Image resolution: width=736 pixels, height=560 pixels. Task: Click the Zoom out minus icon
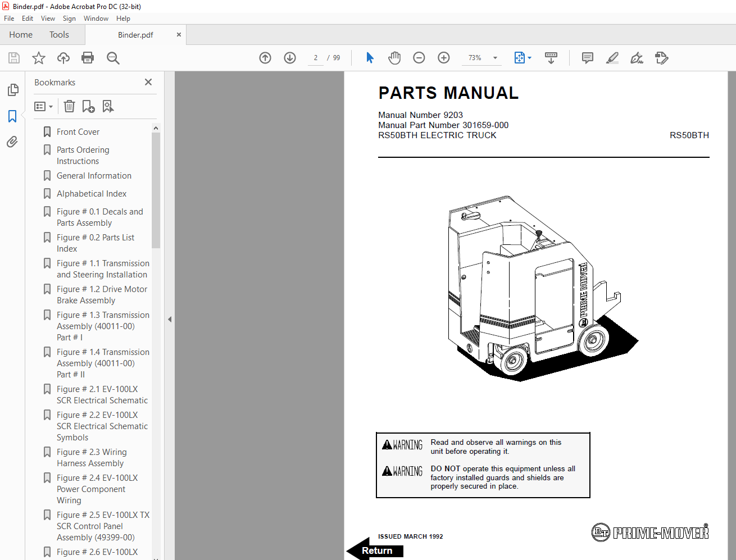pyautogui.click(x=419, y=58)
